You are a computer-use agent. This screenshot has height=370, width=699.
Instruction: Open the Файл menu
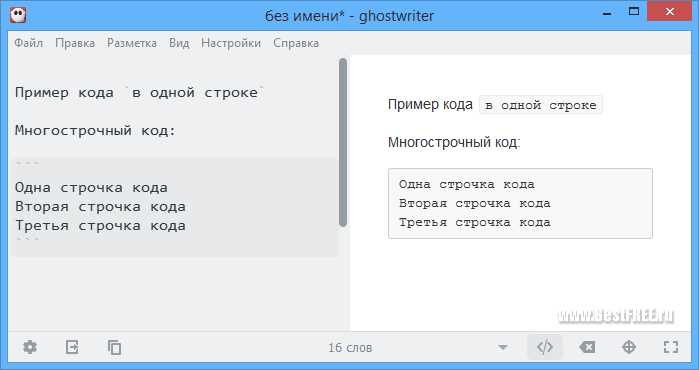pos(29,43)
